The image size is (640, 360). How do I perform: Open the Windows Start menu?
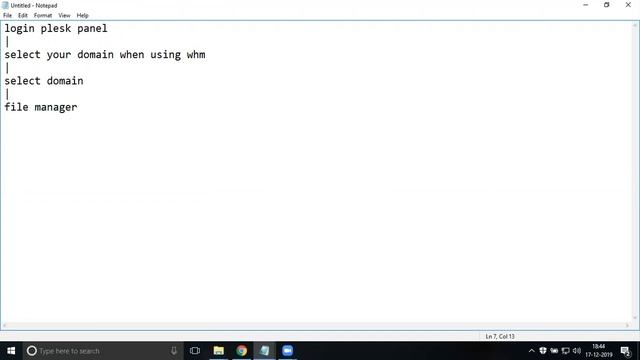[x=11, y=351]
